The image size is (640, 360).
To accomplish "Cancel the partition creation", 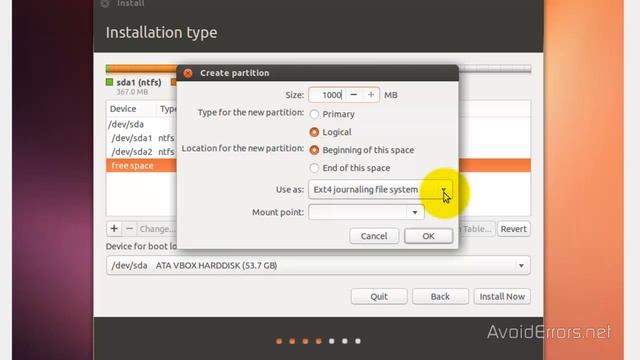I will click(x=374, y=236).
